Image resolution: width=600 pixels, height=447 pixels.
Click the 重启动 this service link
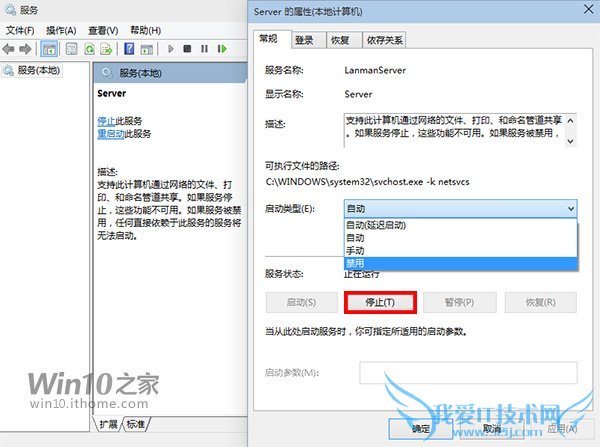pyautogui.click(x=111, y=134)
